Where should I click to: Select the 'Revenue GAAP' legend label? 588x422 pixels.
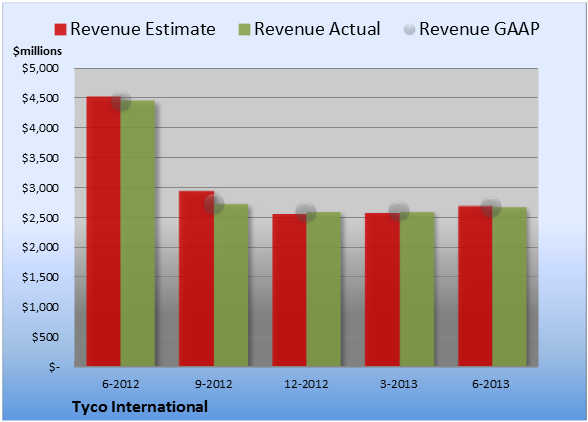click(479, 29)
